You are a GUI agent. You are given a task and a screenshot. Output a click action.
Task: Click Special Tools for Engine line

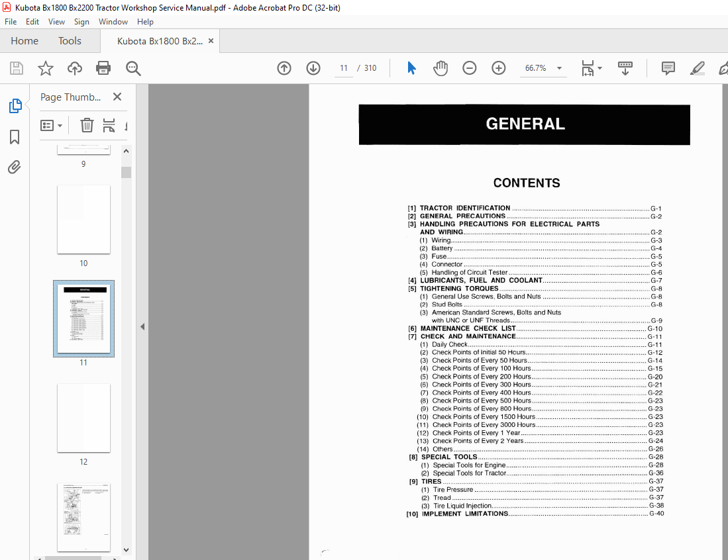pyautogui.click(x=542, y=465)
